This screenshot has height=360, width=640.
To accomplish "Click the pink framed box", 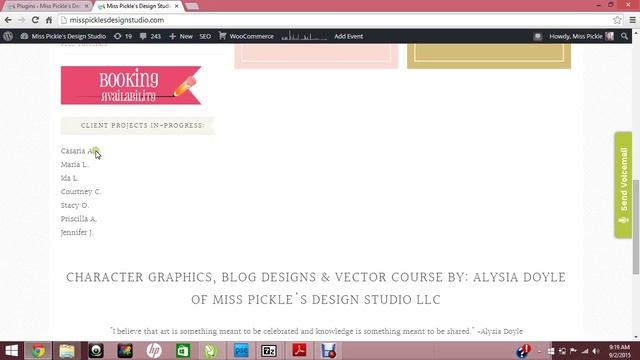I will coord(316,56).
